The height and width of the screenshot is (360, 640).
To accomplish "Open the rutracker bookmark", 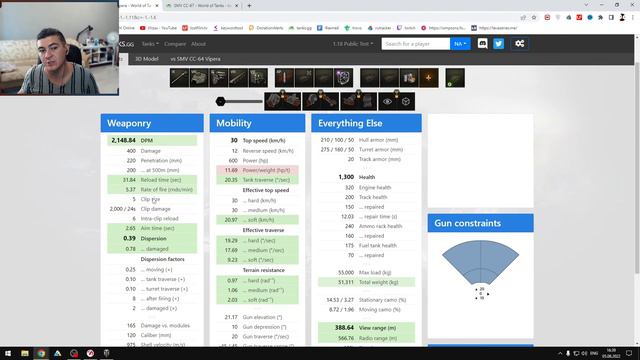I will click(x=379, y=28).
